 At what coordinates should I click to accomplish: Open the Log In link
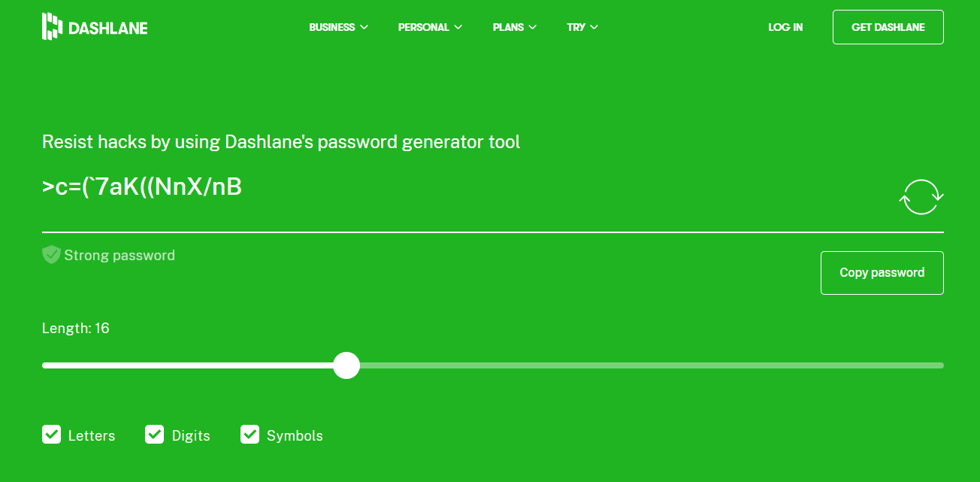pyautogui.click(x=785, y=27)
